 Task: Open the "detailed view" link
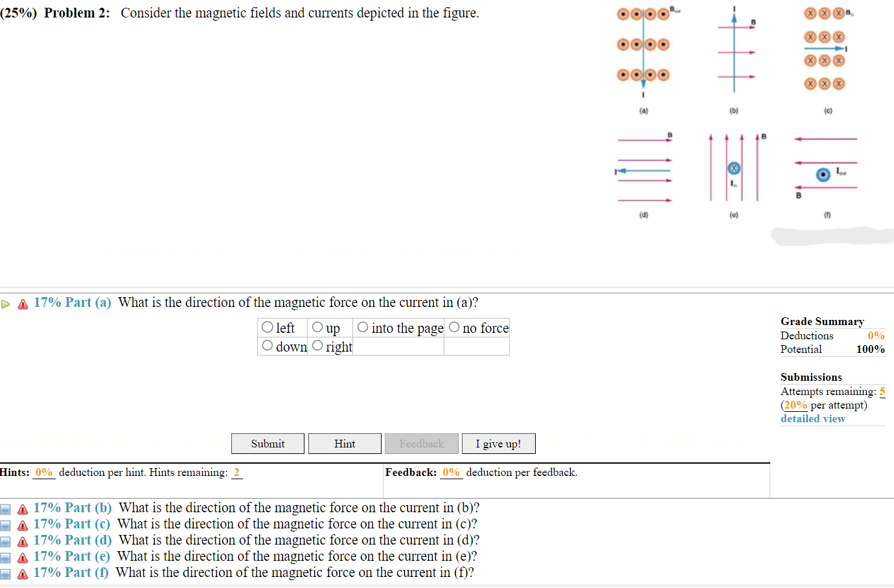(812, 418)
